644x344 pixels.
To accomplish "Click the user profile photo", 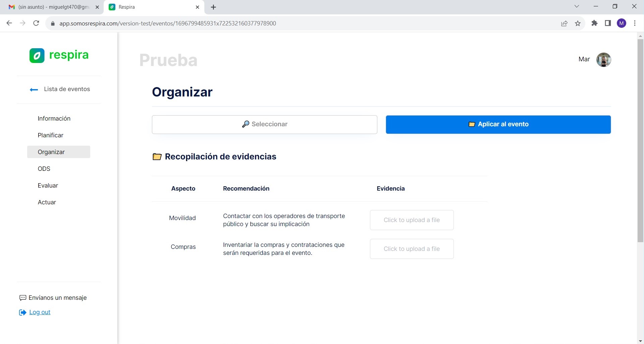I will 603,60.
